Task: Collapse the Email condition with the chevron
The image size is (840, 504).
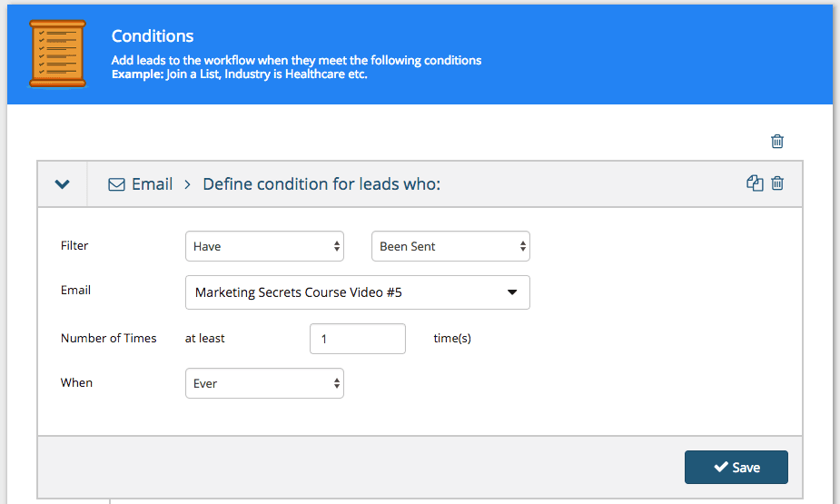Action: click(62, 184)
